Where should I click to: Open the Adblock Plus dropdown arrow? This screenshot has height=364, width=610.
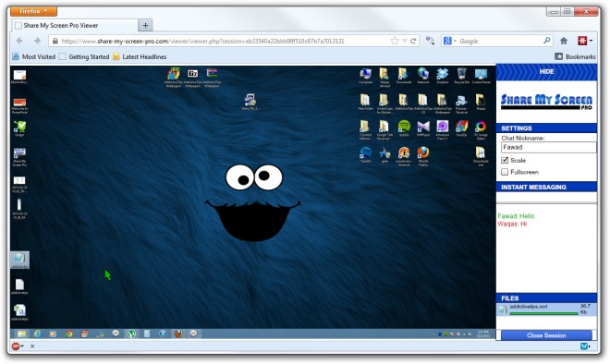22,346
